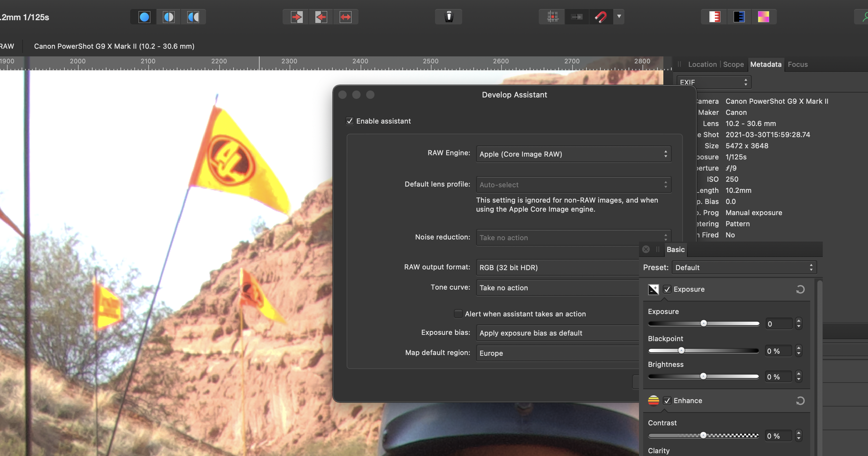The width and height of the screenshot is (868, 456).
Task: Switch to the Scope tab
Action: (x=733, y=64)
